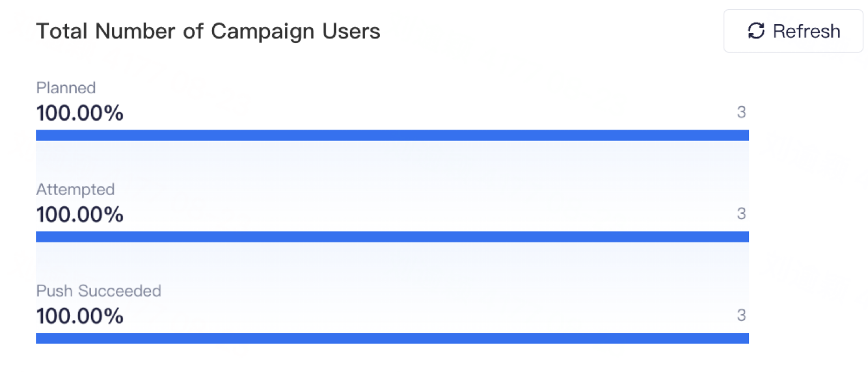Click the Total Number of Campaign Users heading
The image size is (868, 372).
[208, 31]
